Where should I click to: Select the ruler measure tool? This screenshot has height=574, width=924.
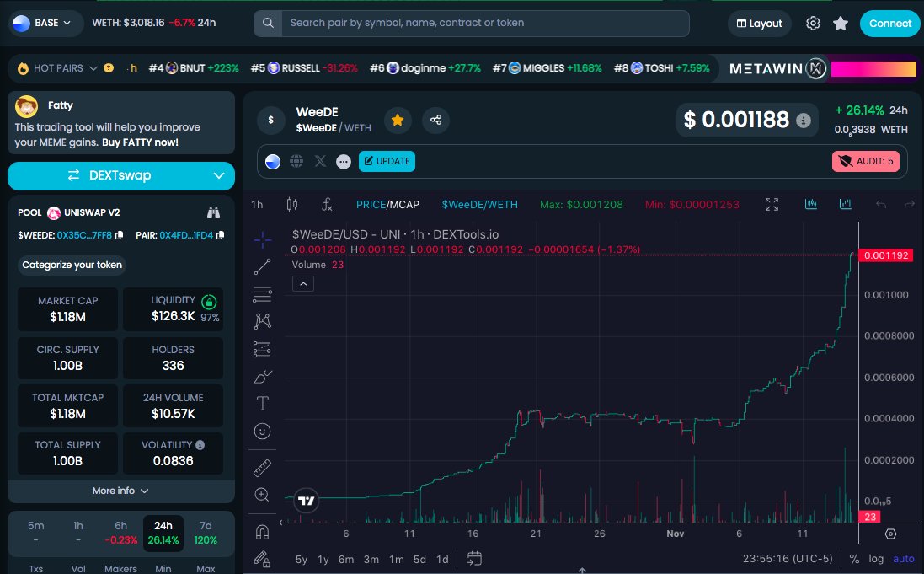coord(262,468)
